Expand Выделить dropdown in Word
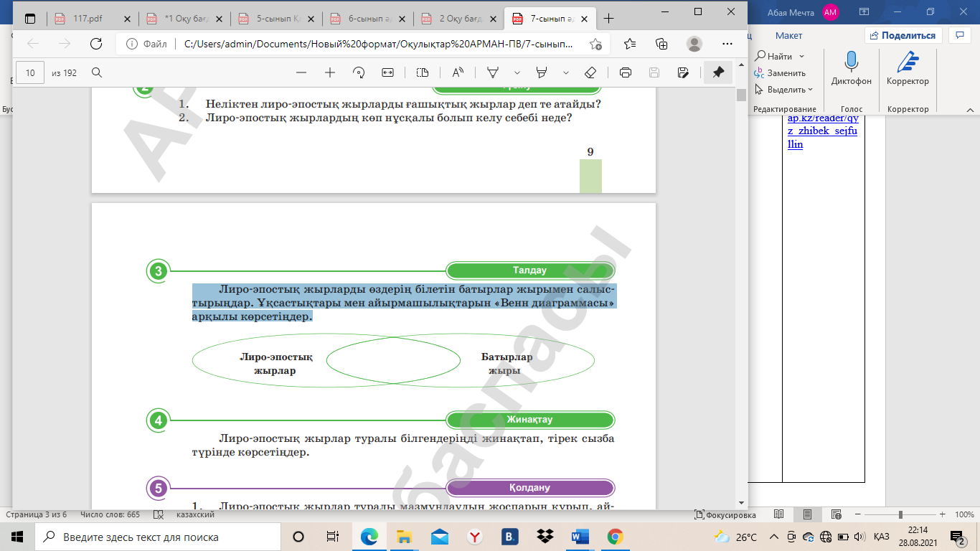Screen dimensions: 980x551 810,90
